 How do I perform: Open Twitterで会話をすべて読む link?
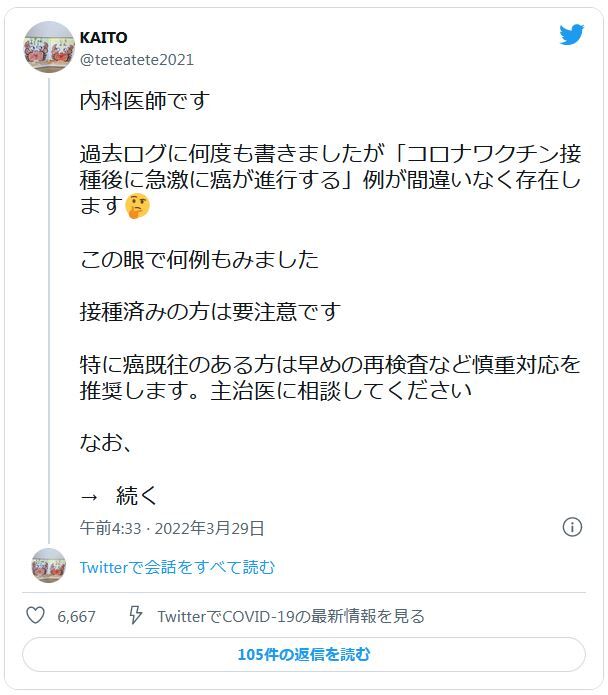coord(177,567)
